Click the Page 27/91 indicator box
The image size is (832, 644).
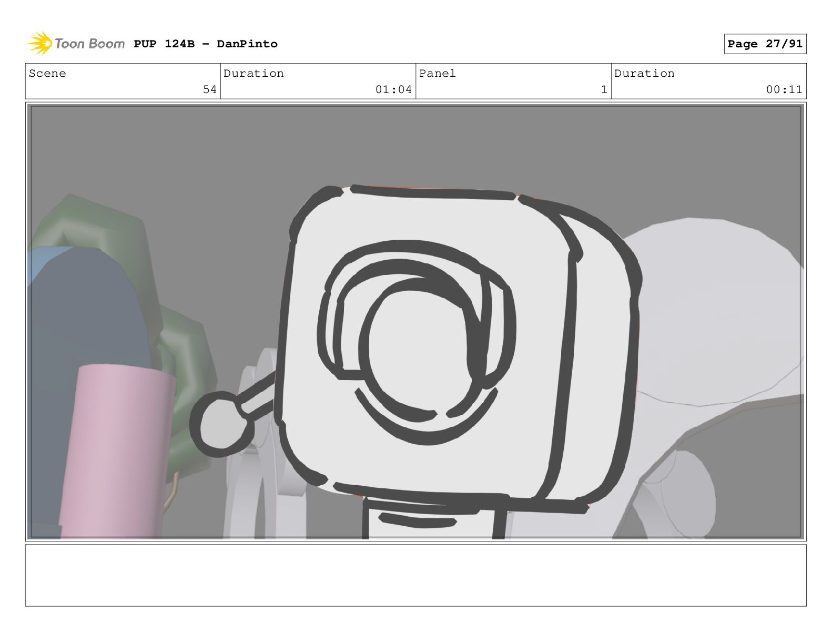click(765, 44)
